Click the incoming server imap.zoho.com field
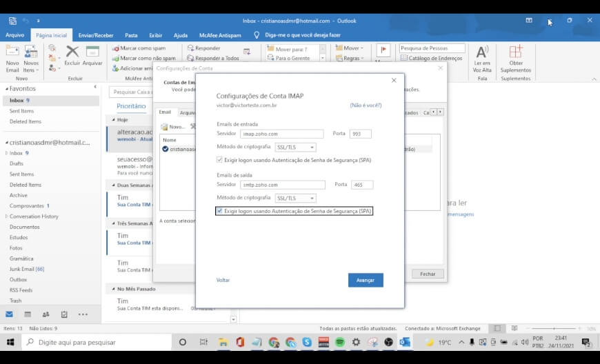The width and height of the screenshot is (600, 364). tap(281, 134)
